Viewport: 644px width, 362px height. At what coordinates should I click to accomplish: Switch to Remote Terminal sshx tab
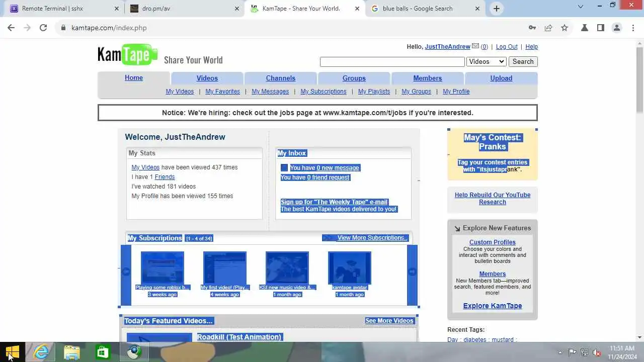(62, 9)
